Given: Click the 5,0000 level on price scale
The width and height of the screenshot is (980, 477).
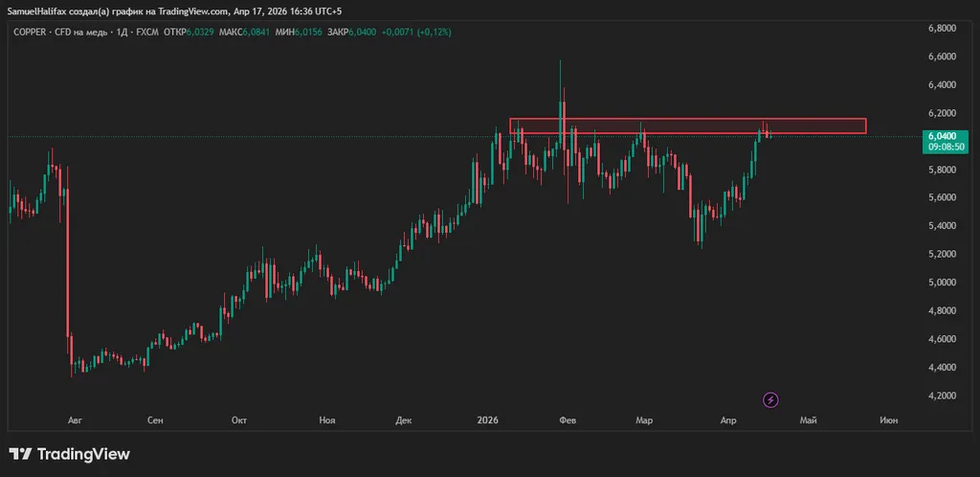Looking at the screenshot, I should (942, 283).
